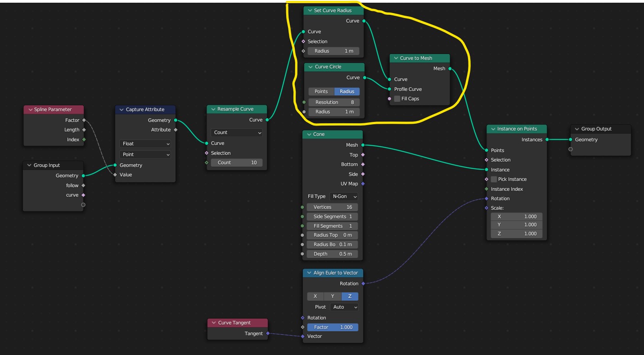644x355 pixels.
Task: Click the Radius Bottom 0.1 m field
Action: coord(333,244)
